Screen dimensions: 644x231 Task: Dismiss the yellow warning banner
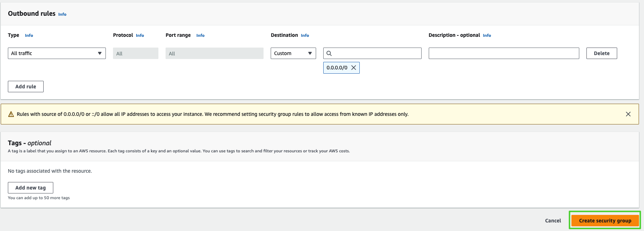coord(628,114)
